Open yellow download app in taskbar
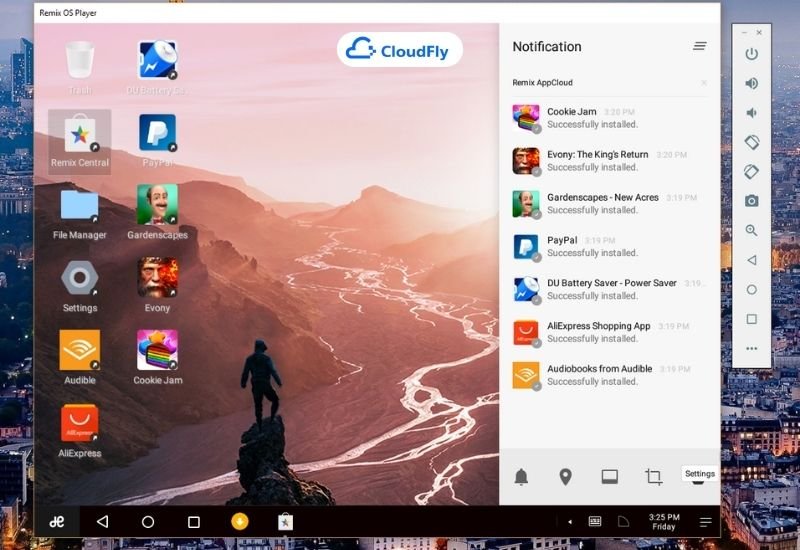This screenshot has height=550, width=800. coord(240,521)
